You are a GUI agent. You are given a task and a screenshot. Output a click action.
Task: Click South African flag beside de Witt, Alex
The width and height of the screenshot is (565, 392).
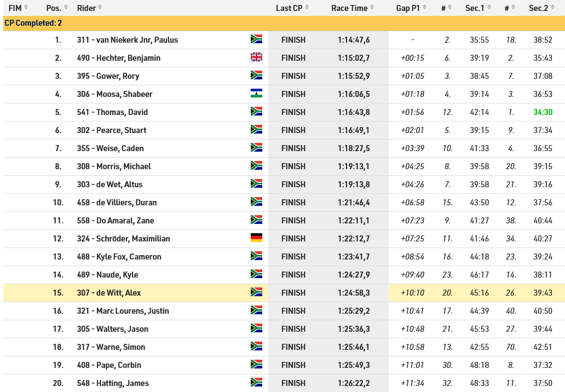point(256,292)
